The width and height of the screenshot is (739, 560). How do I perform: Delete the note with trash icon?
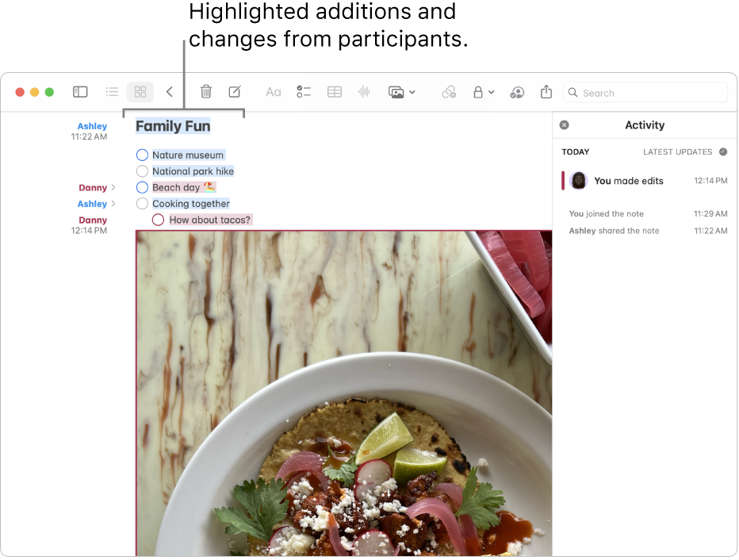pyautogui.click(x=206, y=91)
